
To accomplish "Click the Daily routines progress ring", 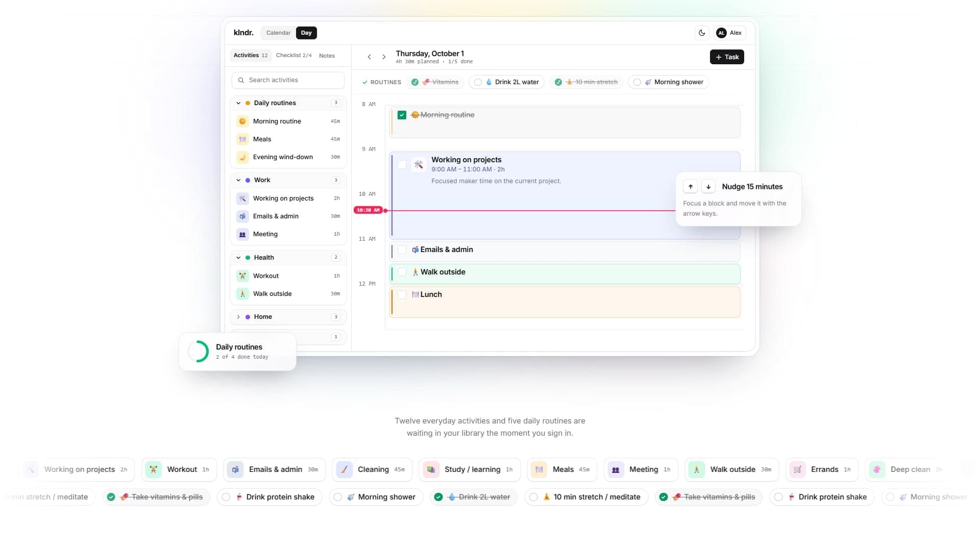I will [x=198, y=352].
